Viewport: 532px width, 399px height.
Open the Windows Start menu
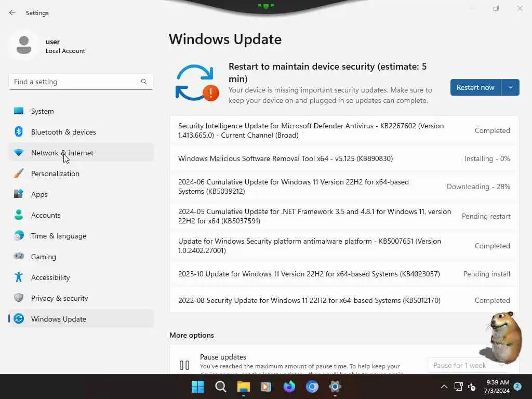point(197,387)
